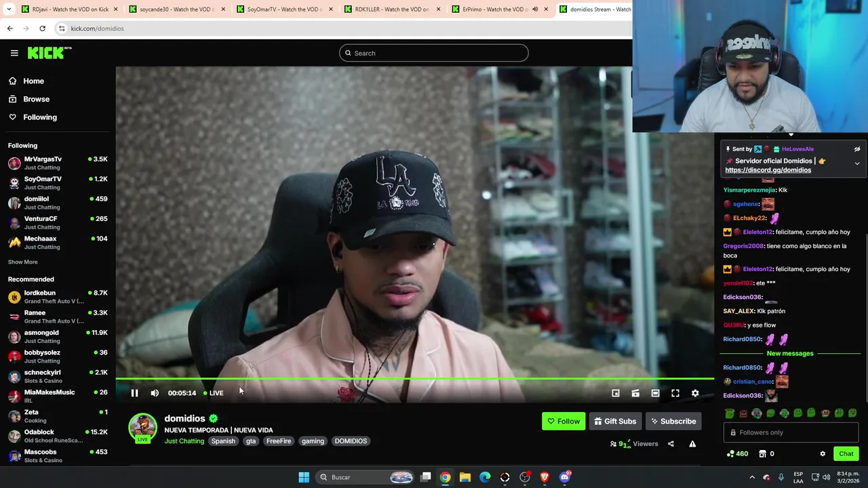Open Browse in sidebar
The height and width of the screenshot is (488, 868).
click(36, 99)
